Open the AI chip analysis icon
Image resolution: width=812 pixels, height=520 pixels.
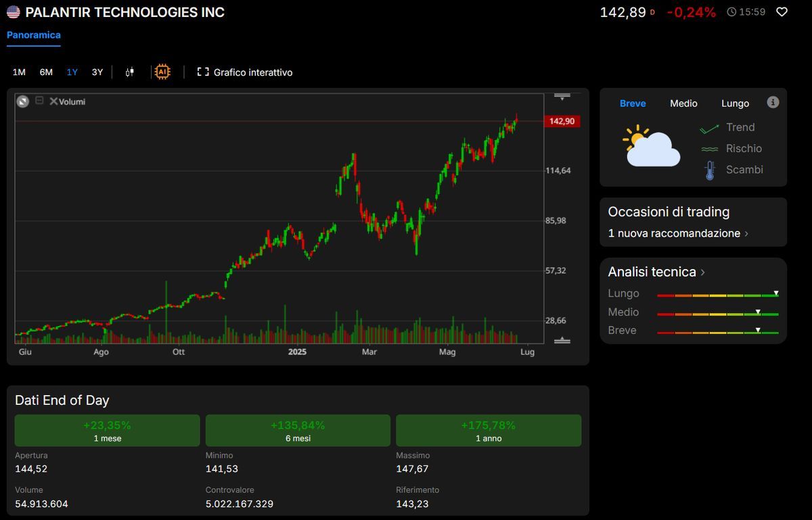(x=162, y=72)
